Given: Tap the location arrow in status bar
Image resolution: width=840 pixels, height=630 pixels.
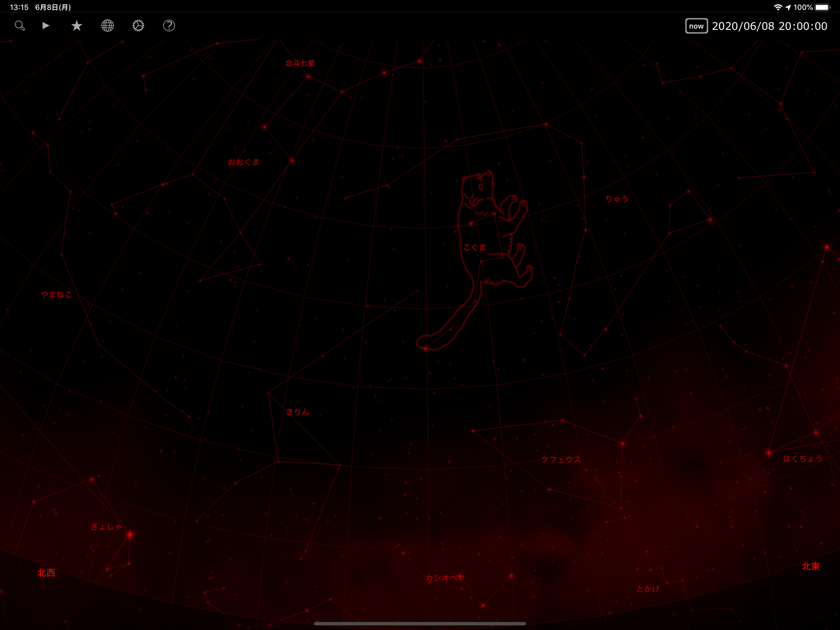Looking at the screenshot, I should pyautogui.click(x=788, y=7).
